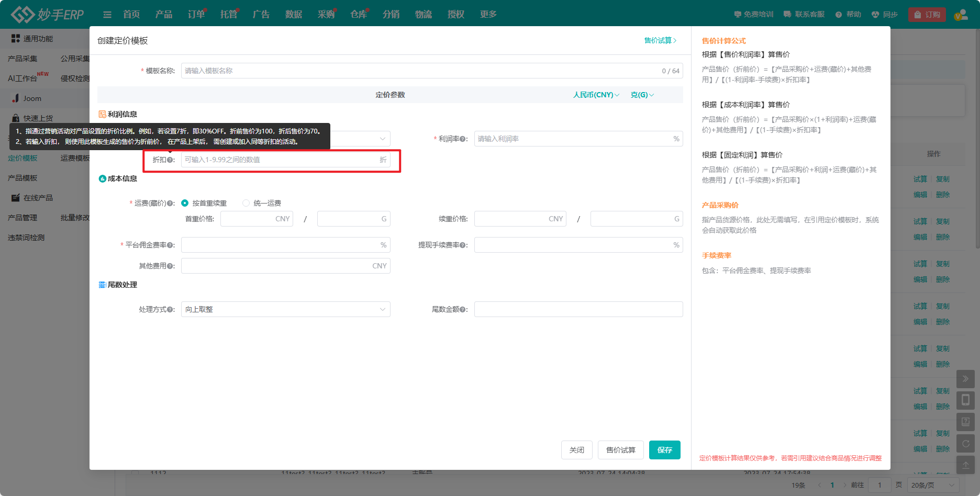Click the 保存 button
The image size is (980, 496).
click(x=665, y=450)
